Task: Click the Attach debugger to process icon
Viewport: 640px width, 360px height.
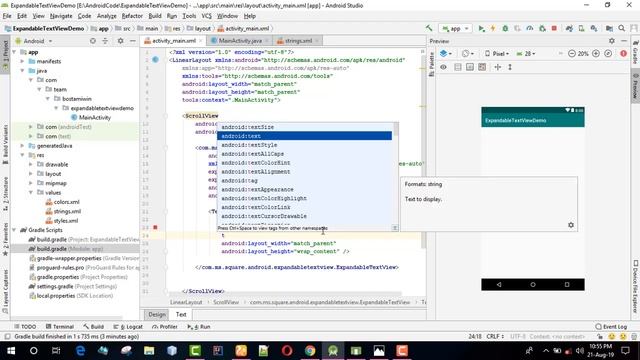Action: [x=542, y=28]
